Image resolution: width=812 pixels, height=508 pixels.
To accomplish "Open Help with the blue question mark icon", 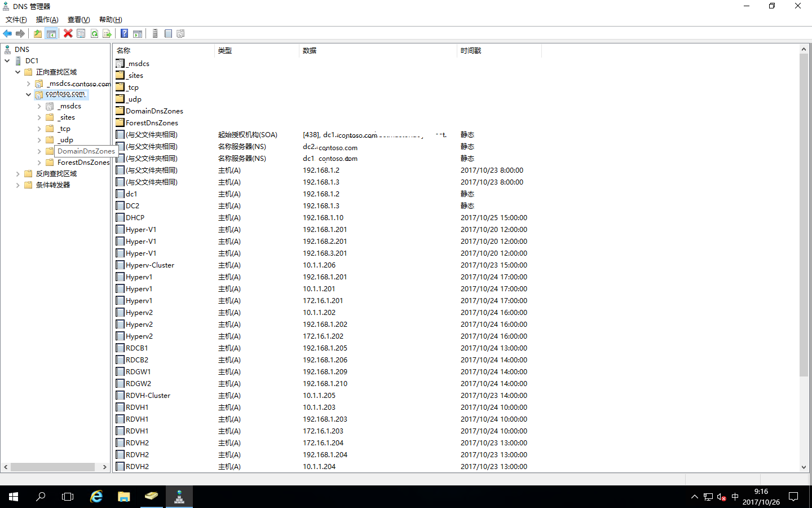I will coord(124,34).
